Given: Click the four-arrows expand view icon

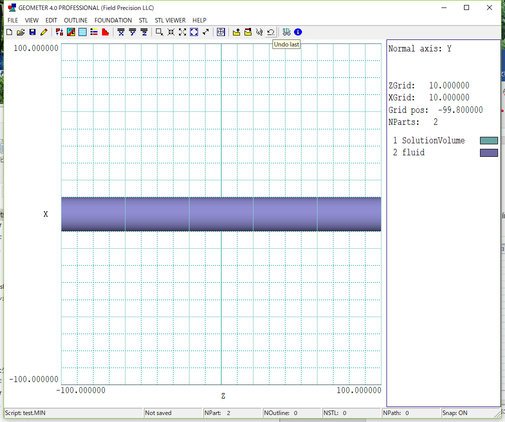Looking at the screenshot, I should (x=182, y=32).
